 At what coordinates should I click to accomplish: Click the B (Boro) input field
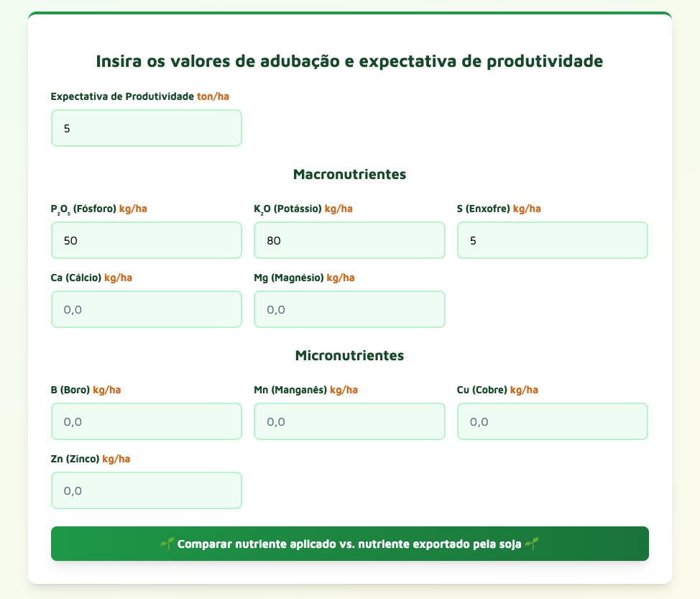pos(147,421)
